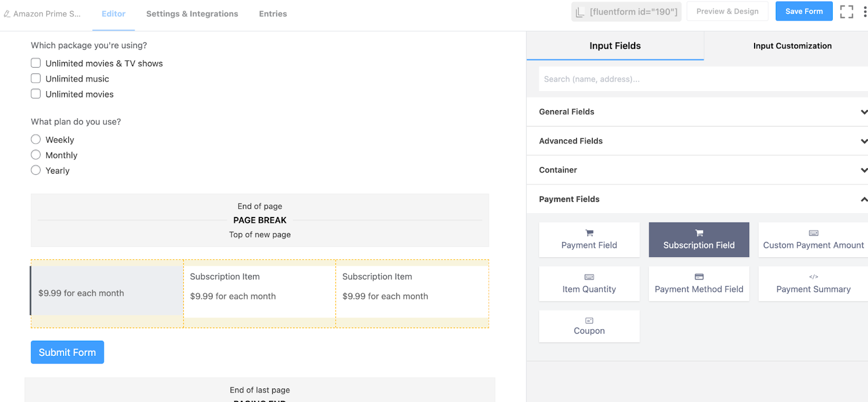
Task: Open the three-dot more options menu
Action: click(x=865, y=11)
